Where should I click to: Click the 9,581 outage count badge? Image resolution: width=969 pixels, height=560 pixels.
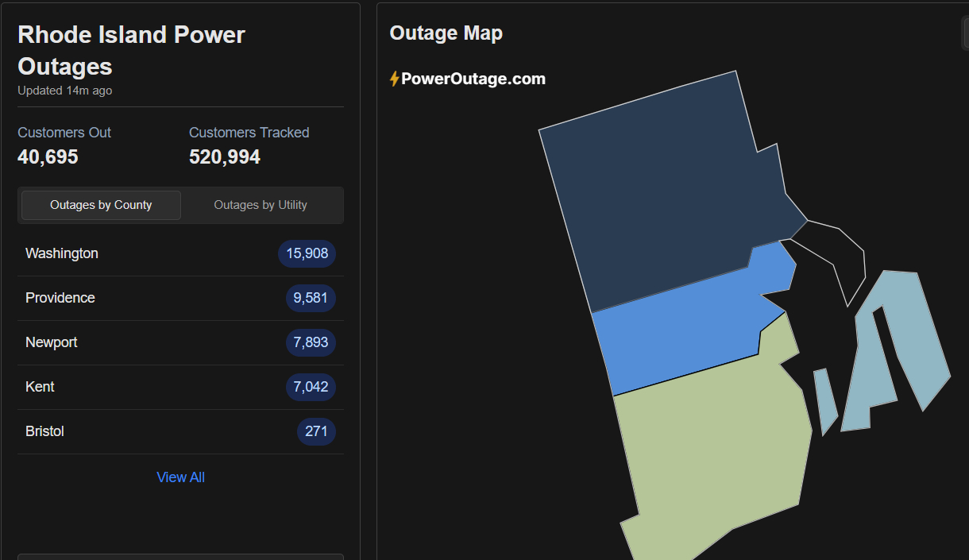point(311,298)
